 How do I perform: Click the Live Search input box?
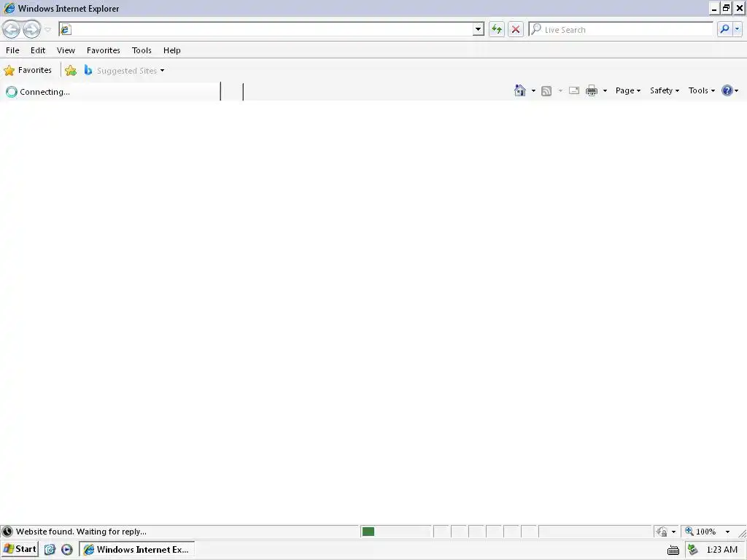(x=621, y=29)
